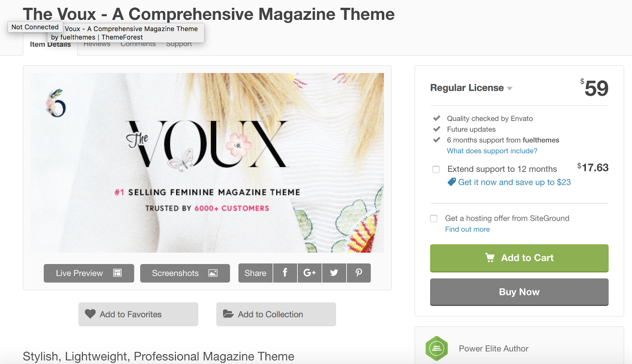Click the Buy Now button

point(519,292)
